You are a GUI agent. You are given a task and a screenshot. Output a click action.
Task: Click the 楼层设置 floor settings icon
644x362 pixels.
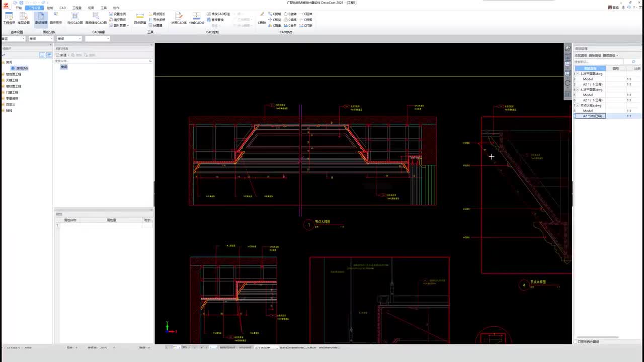tap(23, 19)
